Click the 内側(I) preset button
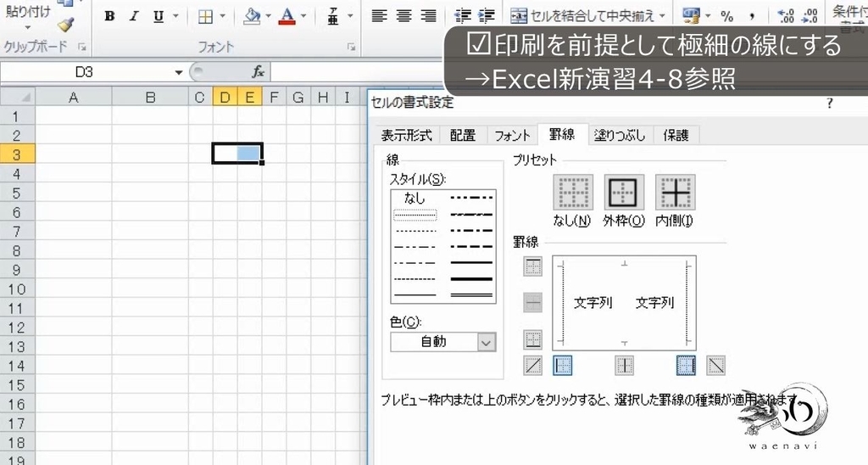This screenshot has height=465, width=868. [675, 193]
